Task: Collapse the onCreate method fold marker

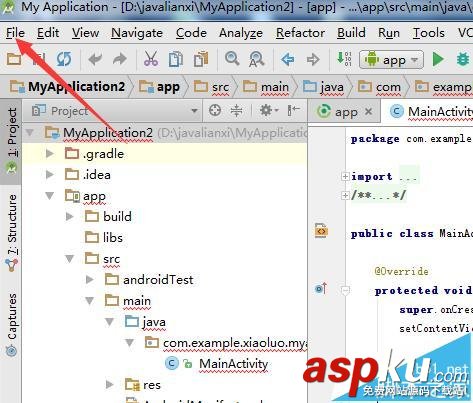Action: [345, 290]
